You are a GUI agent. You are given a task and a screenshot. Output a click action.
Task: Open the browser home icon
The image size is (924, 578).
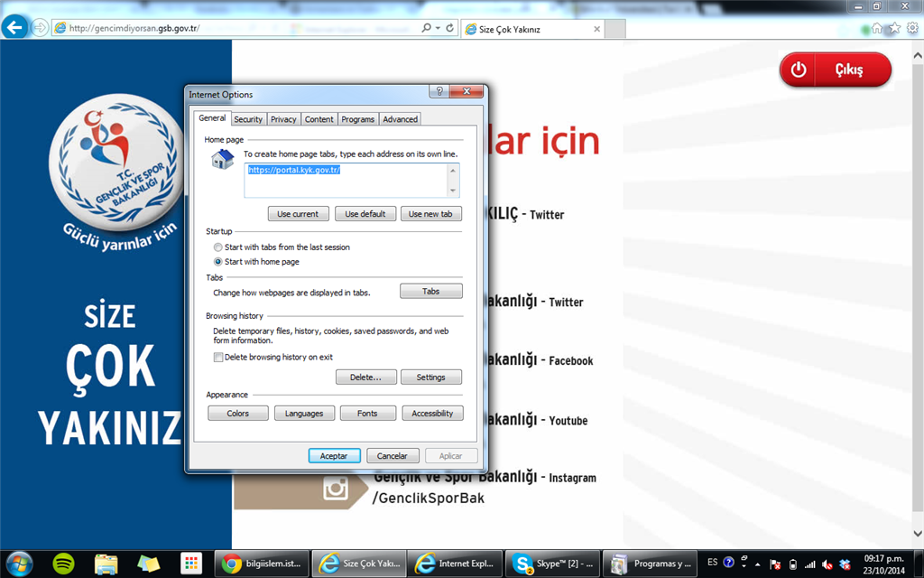click(x=877, y=28)
